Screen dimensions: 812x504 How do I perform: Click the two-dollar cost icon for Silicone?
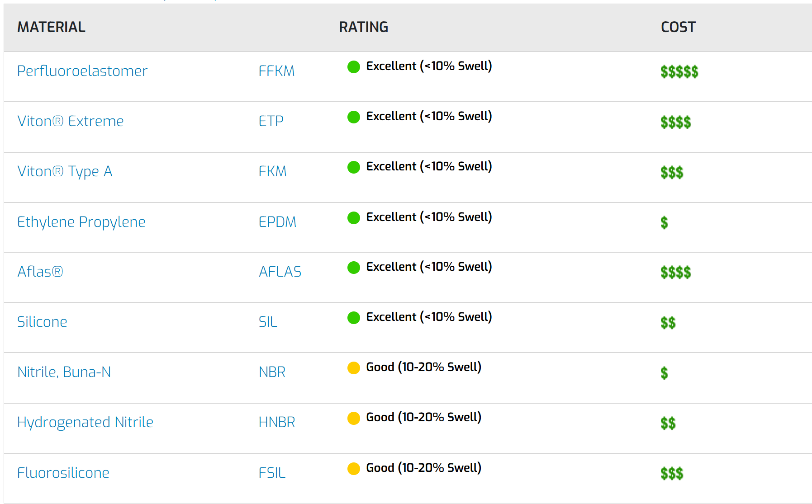(668, 323)
